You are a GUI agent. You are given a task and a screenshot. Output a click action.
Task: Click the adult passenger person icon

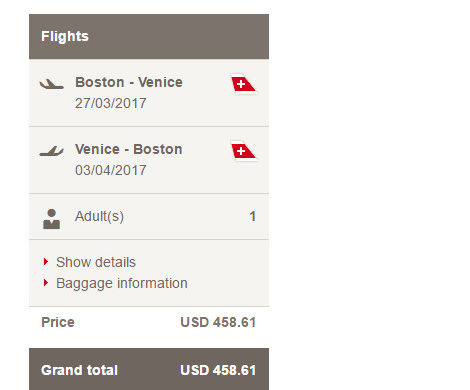51,219
